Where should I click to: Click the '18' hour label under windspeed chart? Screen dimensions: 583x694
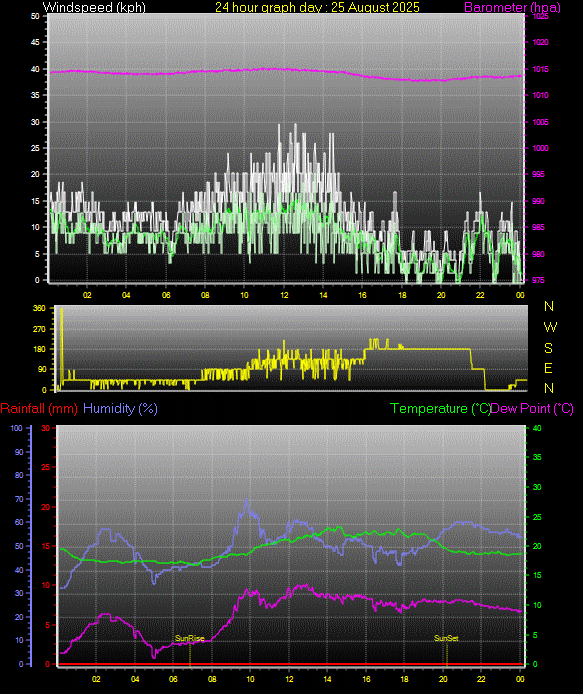pyautogui.click(x=402, y=295)
